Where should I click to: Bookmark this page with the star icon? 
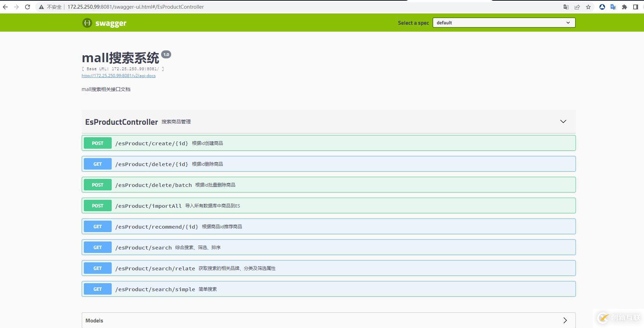click(588, 7)
